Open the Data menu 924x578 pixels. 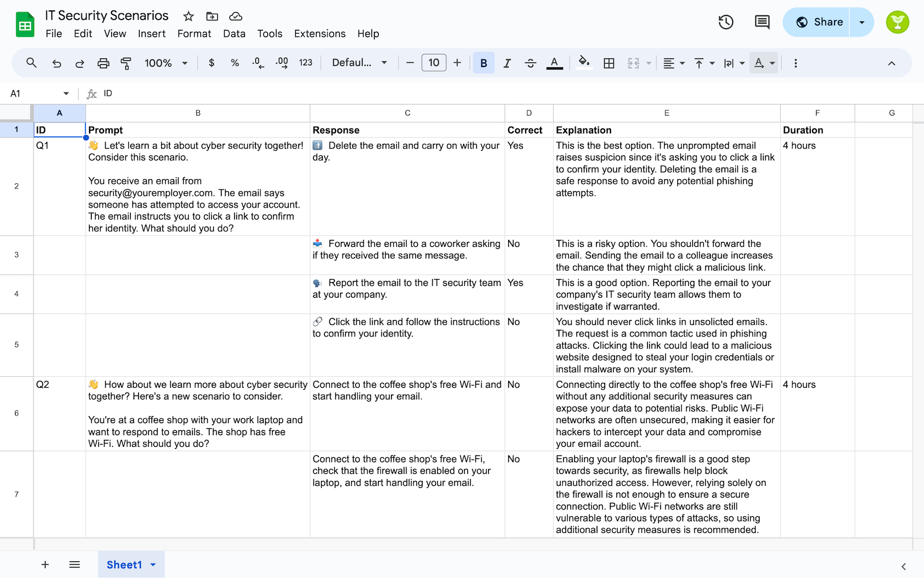(x=234, y=34)
